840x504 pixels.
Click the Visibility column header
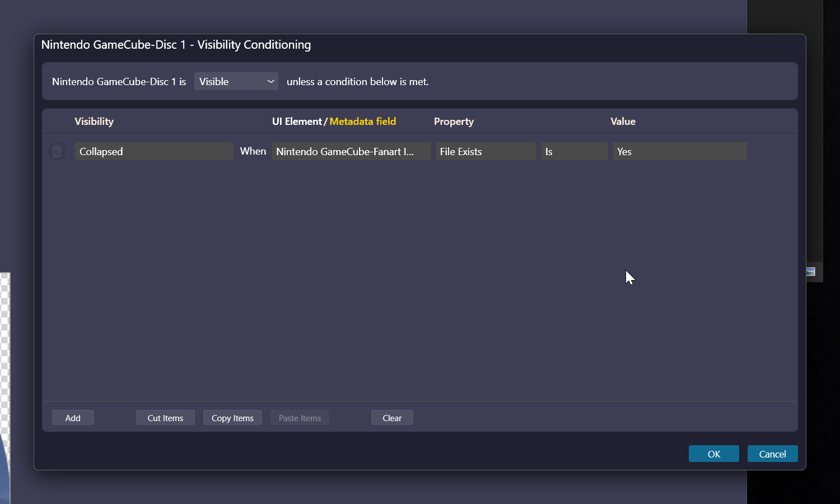(x=94, y=122)
